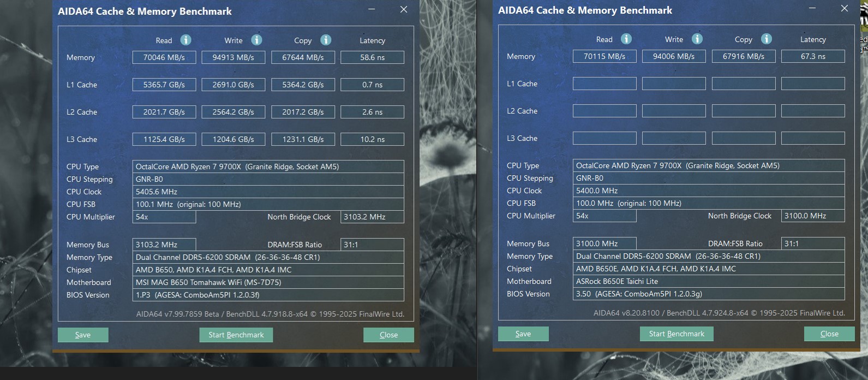Screen dimensions: 868x380
Task: Select L3 Cache Read 1125.4 GB/s
Action: point(164,139)
